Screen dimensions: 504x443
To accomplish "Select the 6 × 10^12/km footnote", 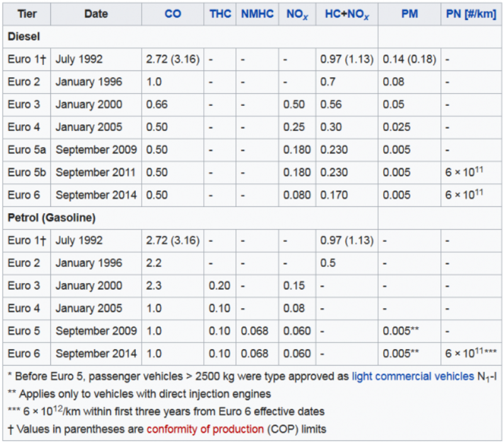I will point(166,411).
